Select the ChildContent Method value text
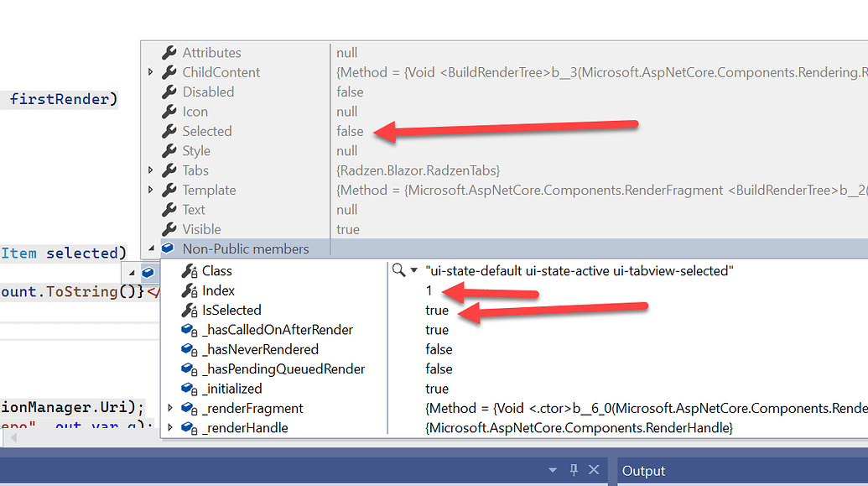Viewport: 868px width, 486px height. coord(602,72)
